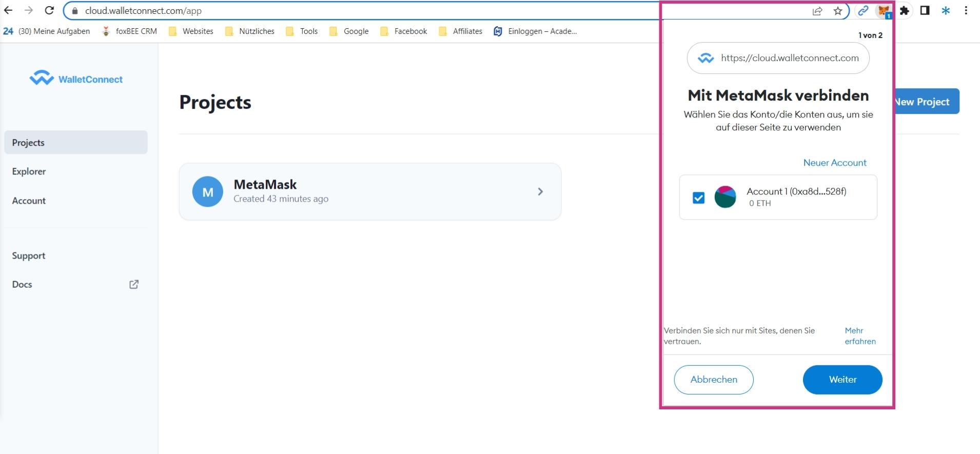The image size is (980, 454).
Task: Expand the MetaMask project chevron
Action: coord(540,191)
